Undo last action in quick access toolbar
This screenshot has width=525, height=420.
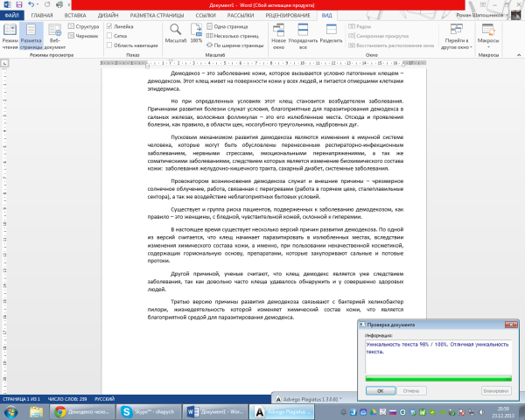click(31, 4)
